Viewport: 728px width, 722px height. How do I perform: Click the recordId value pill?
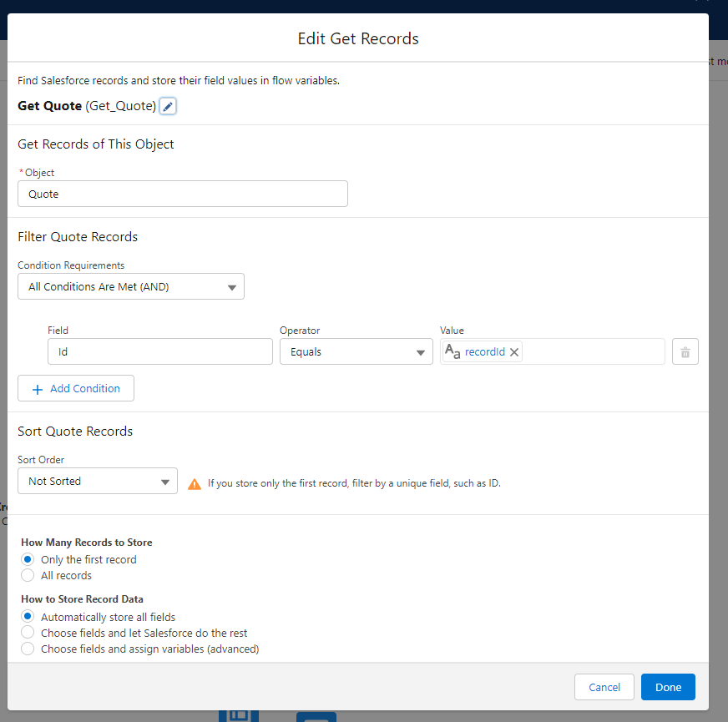click(484, 352)
